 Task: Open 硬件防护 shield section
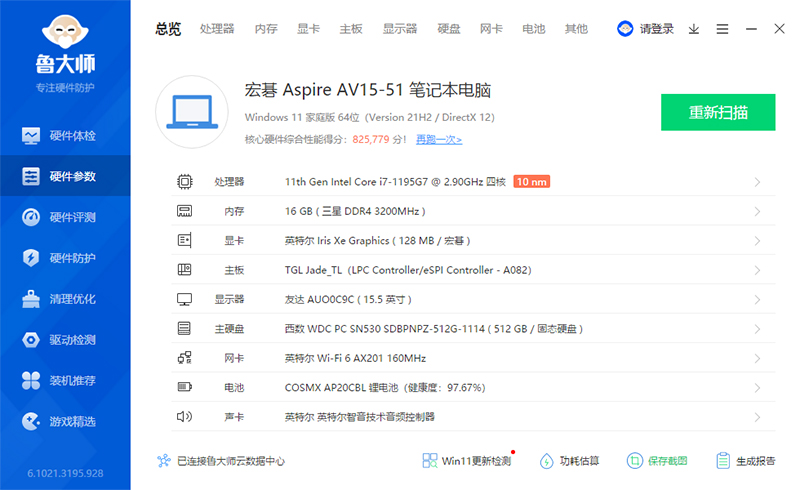(65, 258)
